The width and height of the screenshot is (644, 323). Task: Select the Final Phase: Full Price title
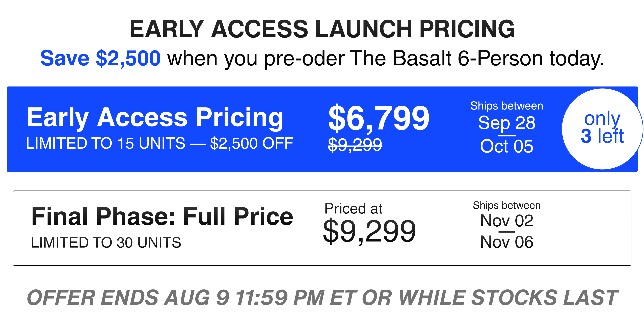[x=162, y=217]
